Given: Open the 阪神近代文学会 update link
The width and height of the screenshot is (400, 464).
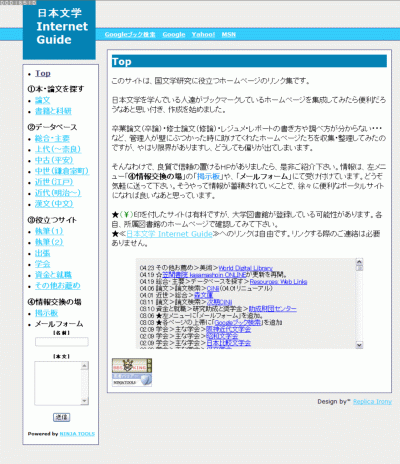Looking at the screenshot, I should coord(228,329).
